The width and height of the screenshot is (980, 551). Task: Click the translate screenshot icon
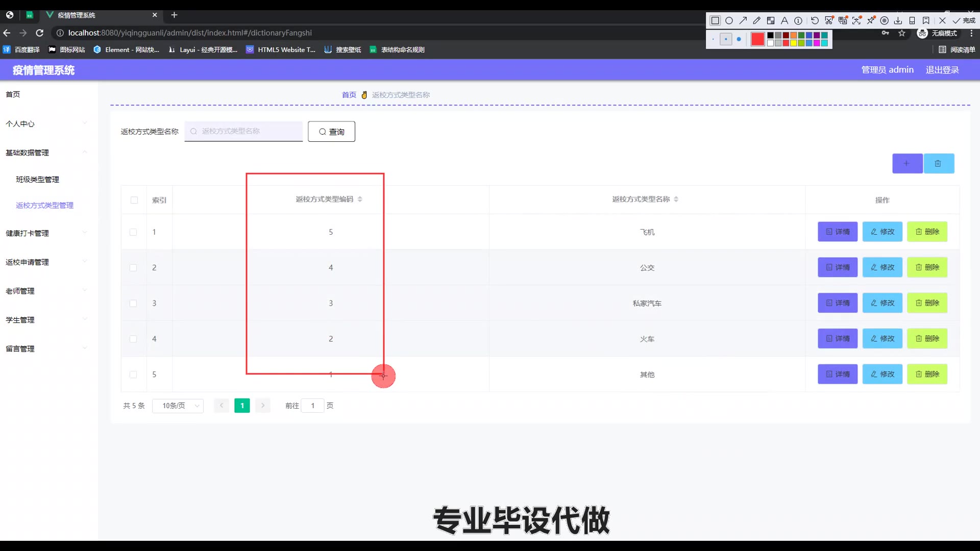[843, 21]
